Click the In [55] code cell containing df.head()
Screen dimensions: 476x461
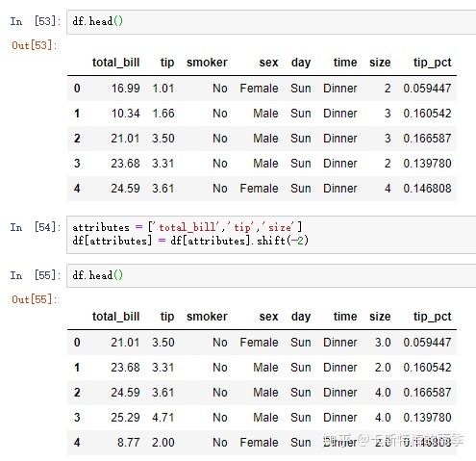coord(271,275)
